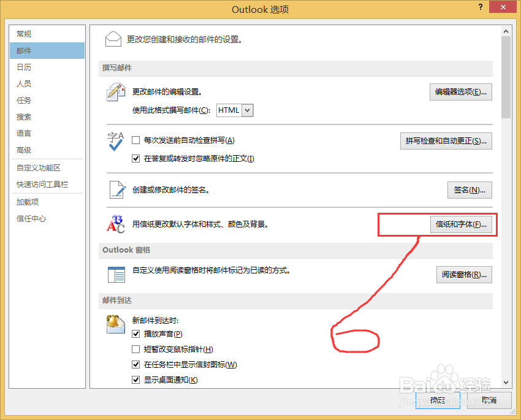Click scrollbar up arrow
The height and width of the screenshot is (420, 521).
click(506, 31)
